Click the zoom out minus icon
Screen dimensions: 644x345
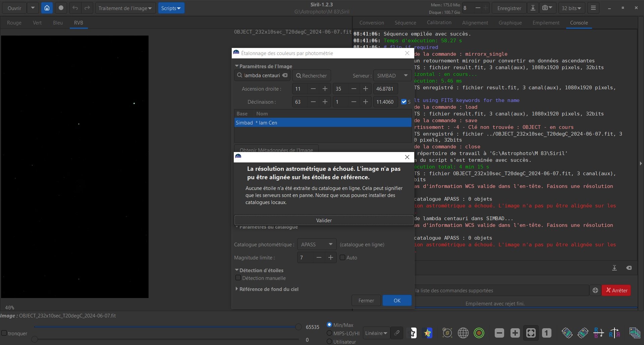[499, 333]
